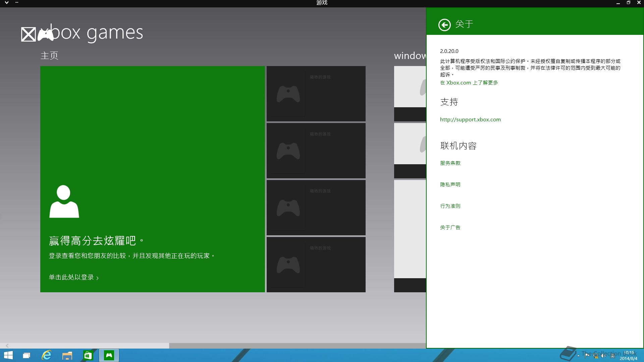Open the title bar dropdown chevron
Image resolution: width=644 pixels, height=362 pixels.
coord(7,3)
